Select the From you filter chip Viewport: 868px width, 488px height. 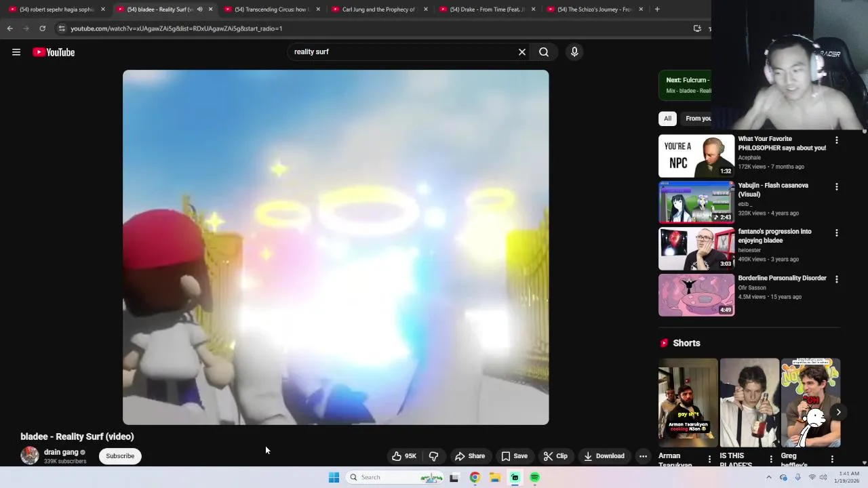pos(697,119)
